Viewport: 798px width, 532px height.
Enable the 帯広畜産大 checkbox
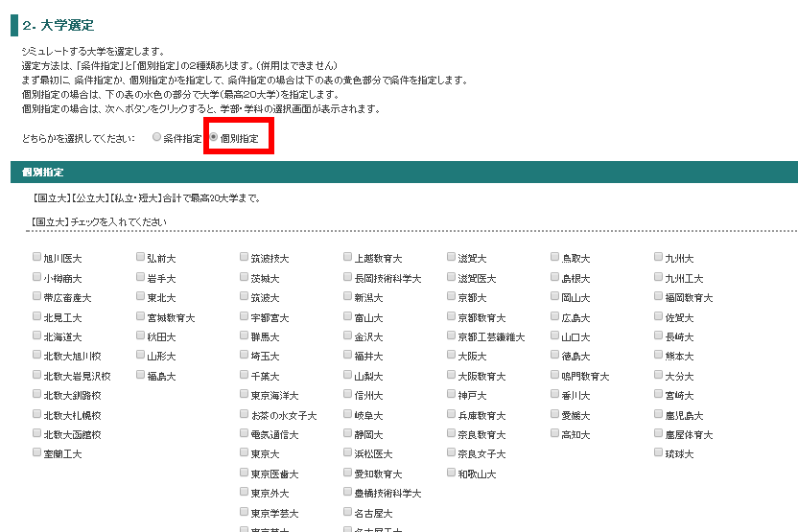36,296
